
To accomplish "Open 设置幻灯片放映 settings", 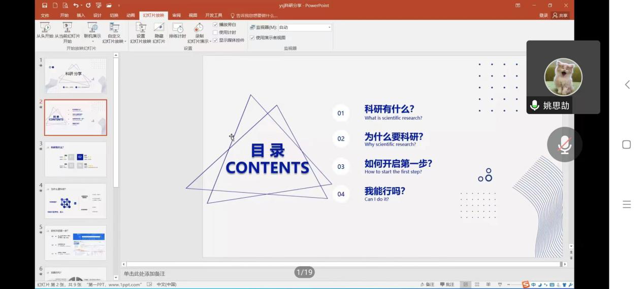I will (x=141, y=30).
